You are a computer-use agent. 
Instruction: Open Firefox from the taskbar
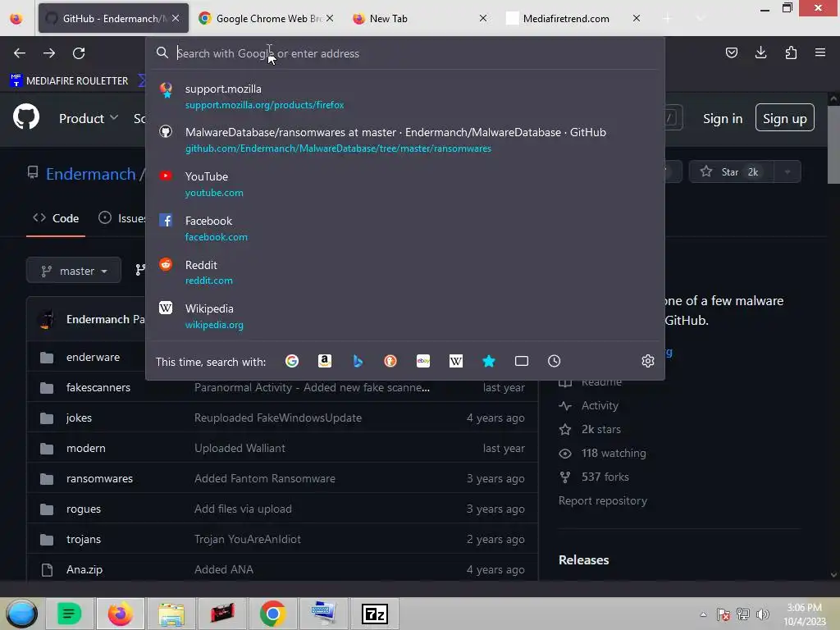[x=121, y=614]
